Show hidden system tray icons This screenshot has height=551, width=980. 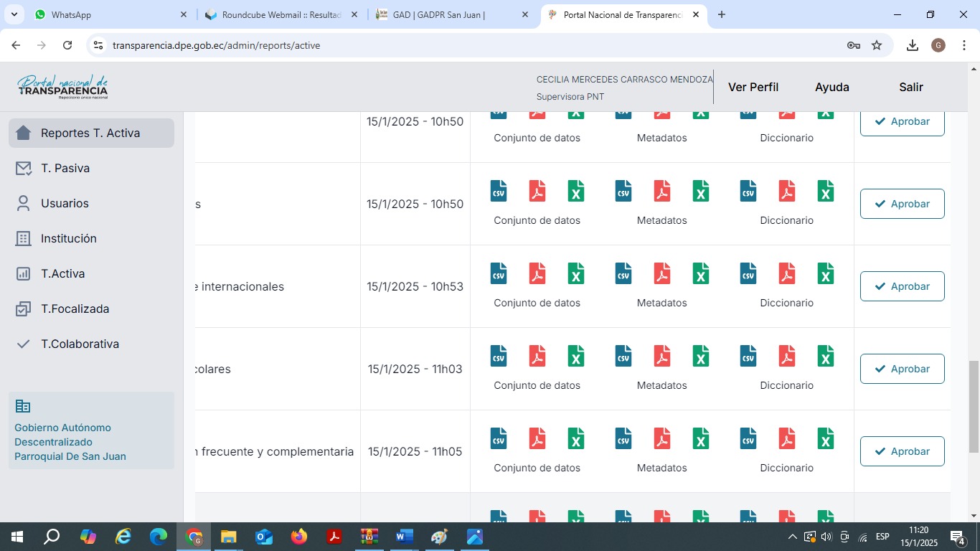[x=792, y=537]
